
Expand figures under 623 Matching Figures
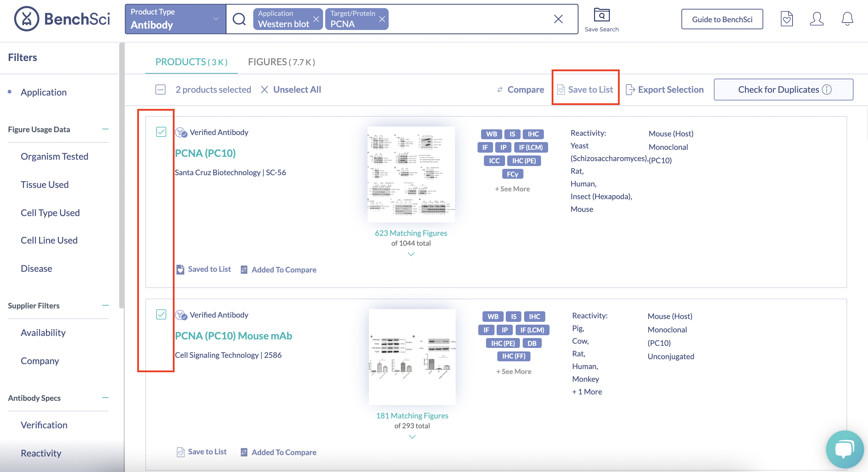(x=411, y=254)
